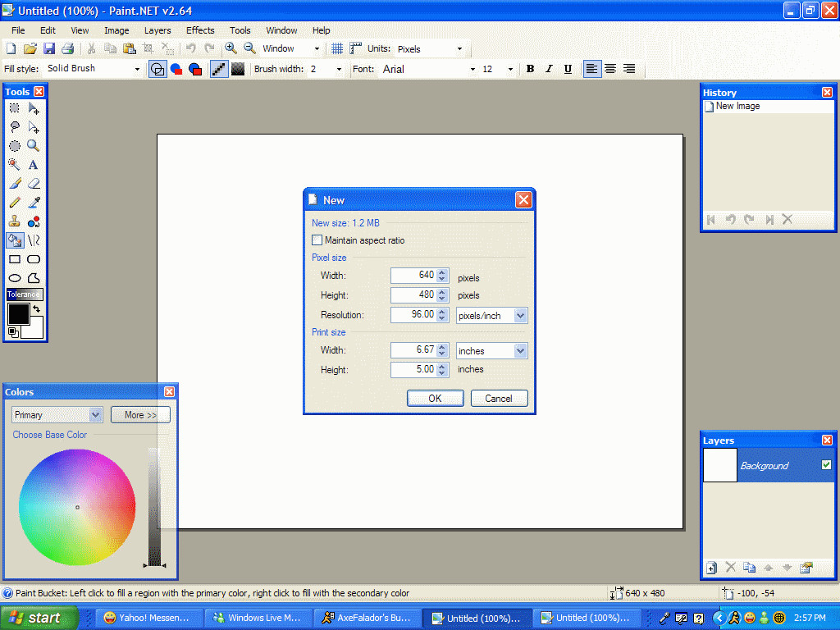Open the Layers menu
Screen dimensions: 840x630
157,30
